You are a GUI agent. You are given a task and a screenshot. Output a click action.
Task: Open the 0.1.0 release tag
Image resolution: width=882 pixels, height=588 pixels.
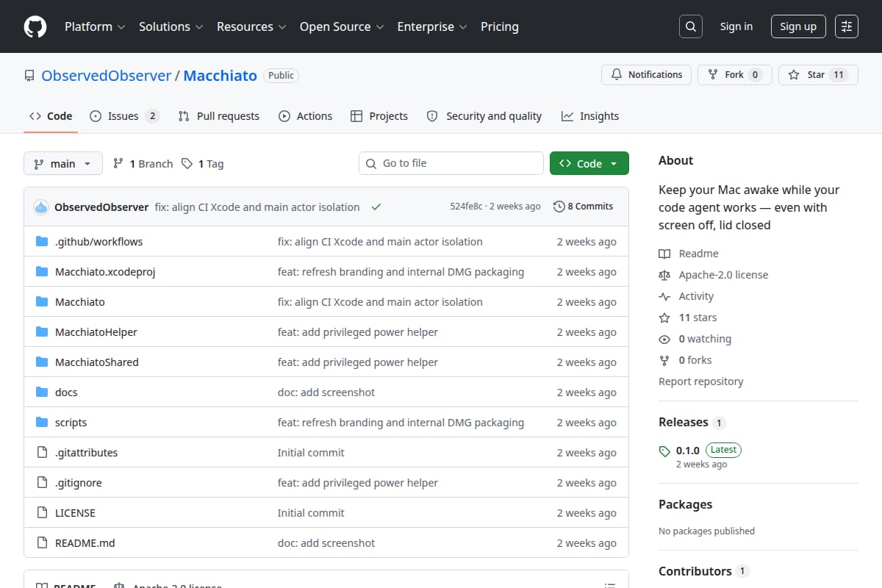point(688,450)
